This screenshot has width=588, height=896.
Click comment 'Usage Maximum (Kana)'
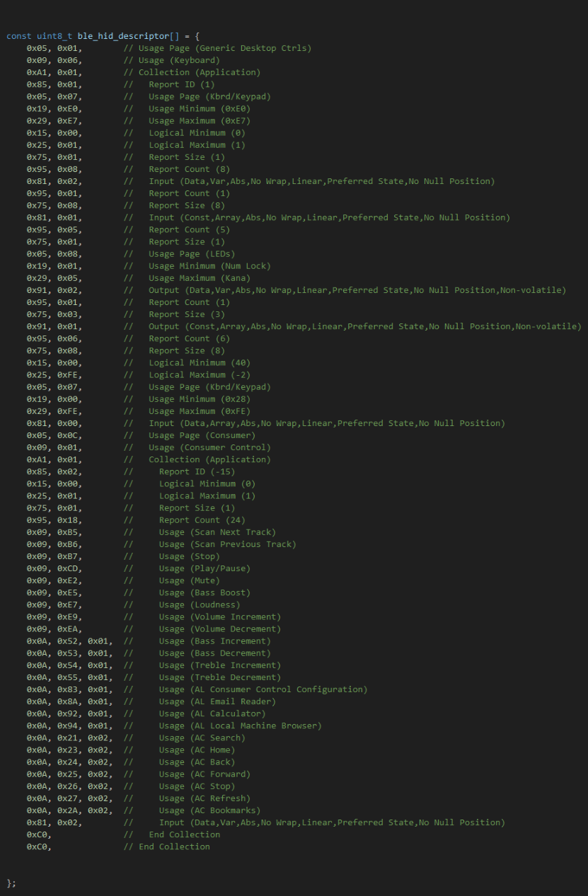[x=200, y=277]
